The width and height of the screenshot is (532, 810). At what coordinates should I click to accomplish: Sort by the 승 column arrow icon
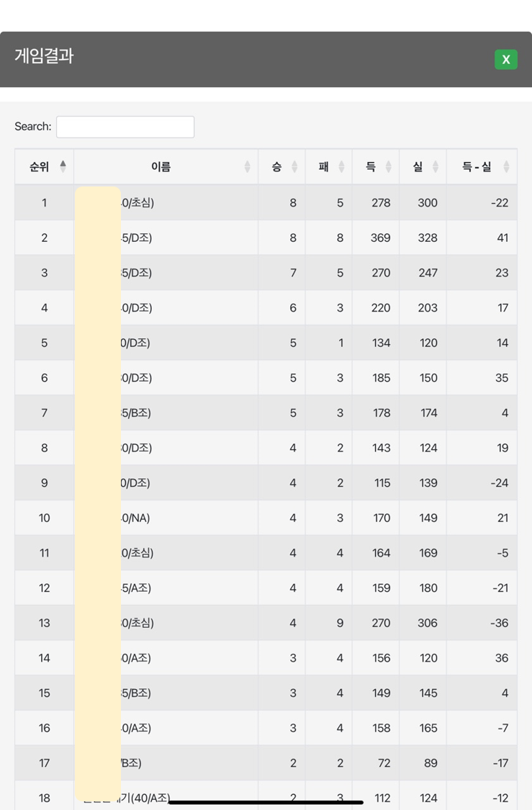point(294,166)
